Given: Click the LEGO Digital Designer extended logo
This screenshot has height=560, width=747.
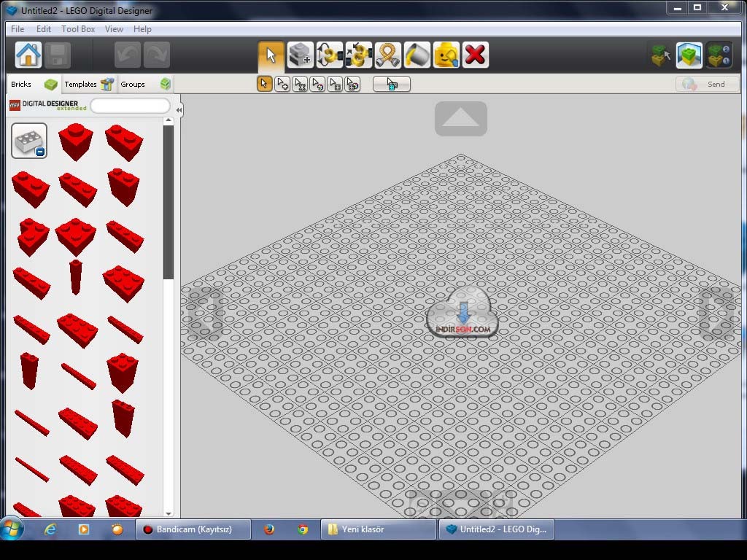Looking at the screenshot, I should (47, 105).
